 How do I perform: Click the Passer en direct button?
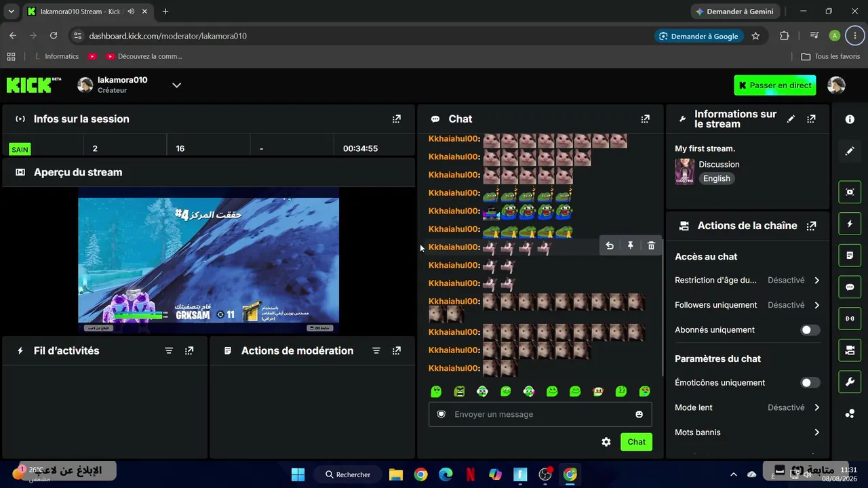[x=775, y=85]
